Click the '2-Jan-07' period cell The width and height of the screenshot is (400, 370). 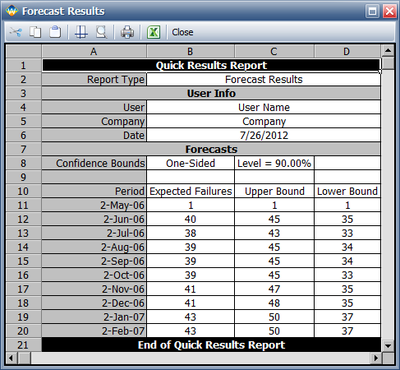(94, 317)
